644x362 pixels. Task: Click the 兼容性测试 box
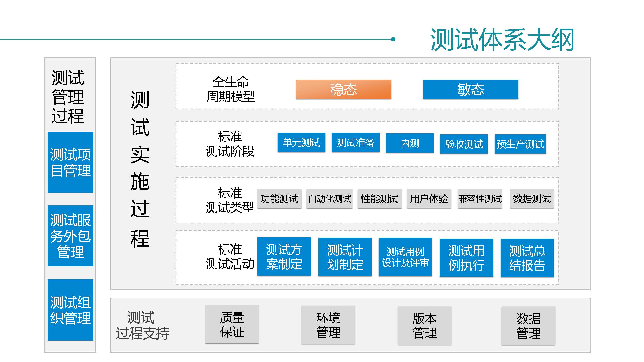click(x=480, y=199)
